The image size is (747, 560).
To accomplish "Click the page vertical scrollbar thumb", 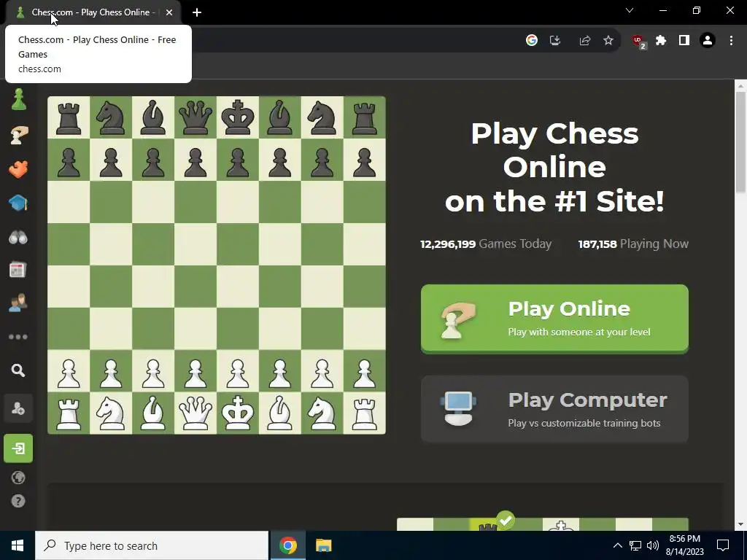I will (740, 143).
